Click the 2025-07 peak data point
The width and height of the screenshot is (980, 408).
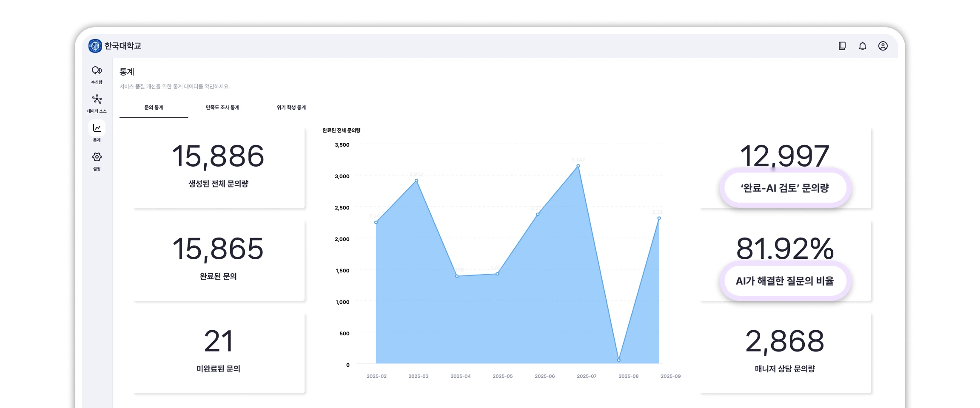[578, 166]
